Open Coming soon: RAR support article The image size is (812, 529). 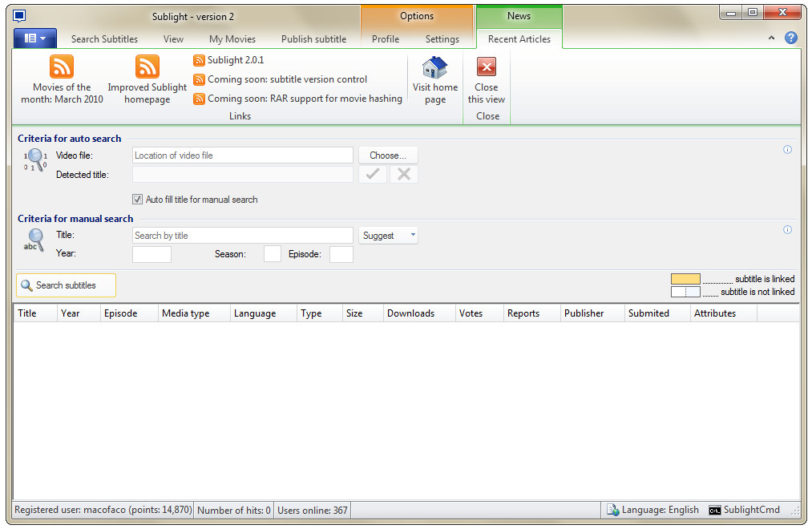point(297,99)
